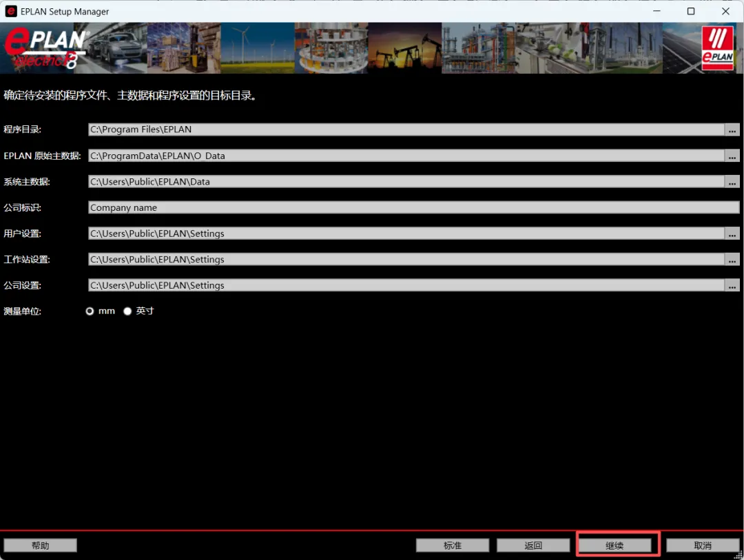Image resolution: width=744 pixels, height=560 pixels.
Task: Click the wind turbines banner image
Action: pyautogui.click(x=258, y=48)
